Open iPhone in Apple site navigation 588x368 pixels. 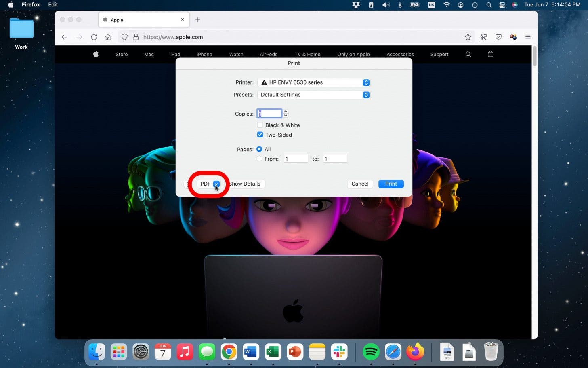[x=204, y=54]
